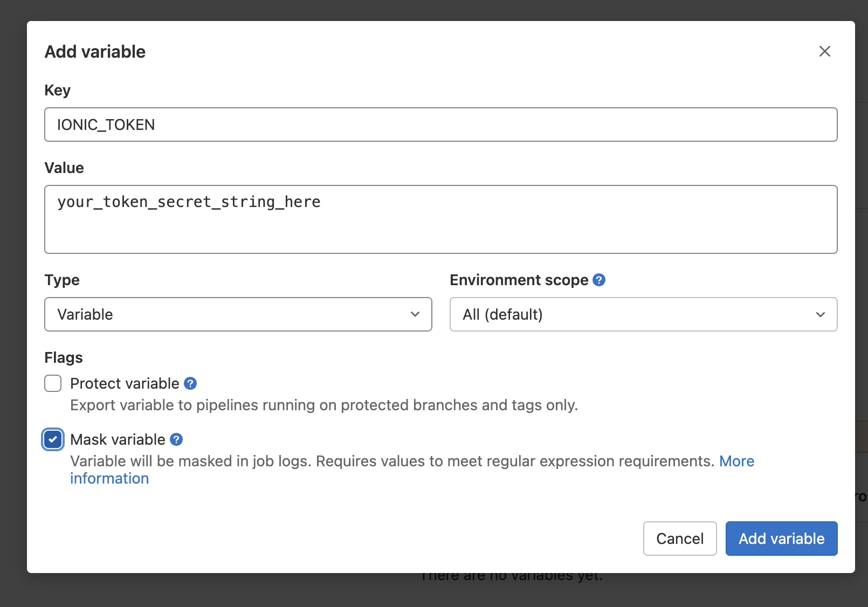
Task: Click the Value textarea containing the token
Action: [431, 218]
